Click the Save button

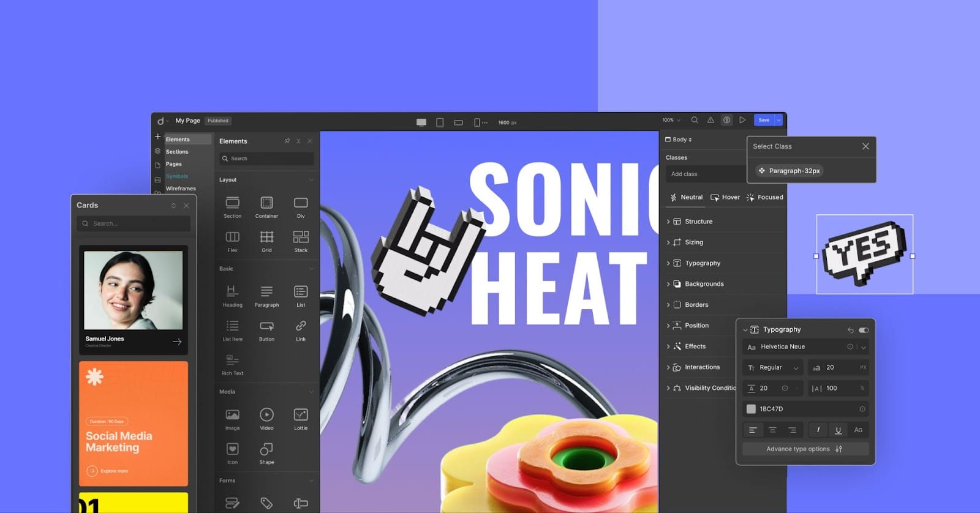click(764, 121)
